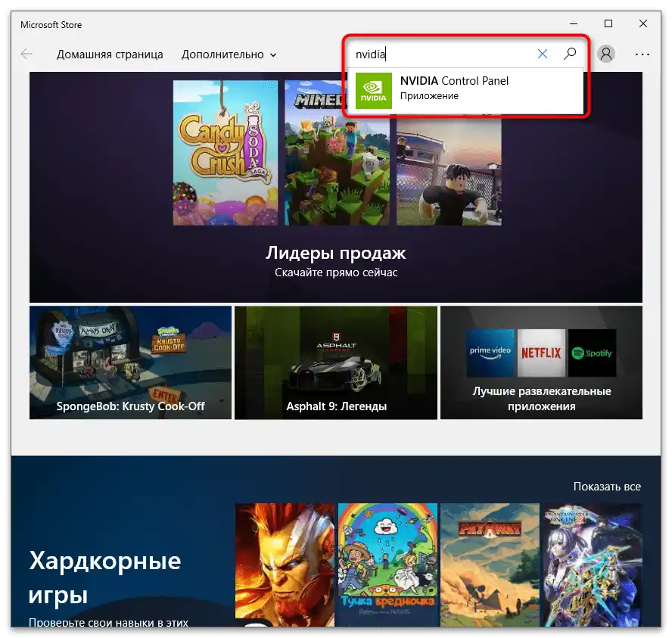672x638 pixels.
Task: Click Показать все link
Action: pos(607,487)
